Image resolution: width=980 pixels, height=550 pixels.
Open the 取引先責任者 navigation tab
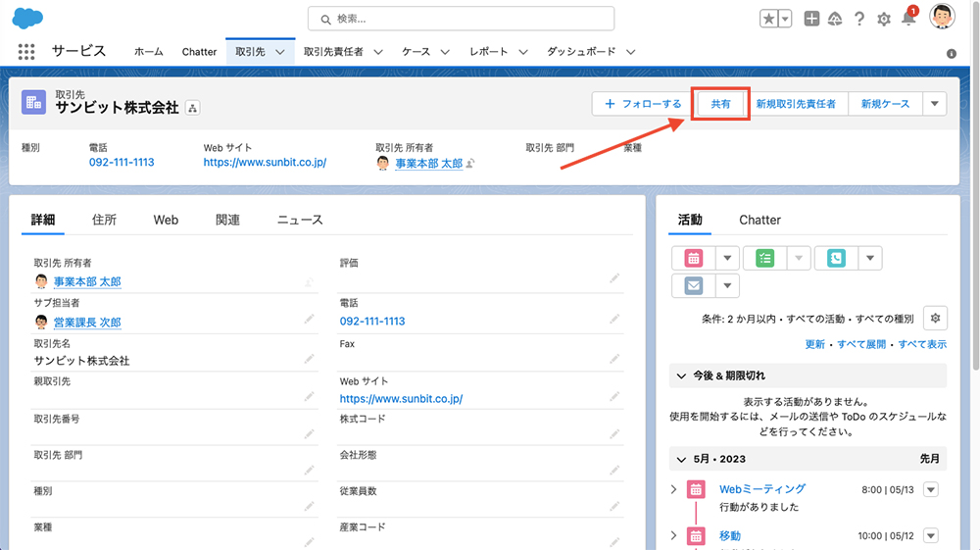click(x=333, y=52)
